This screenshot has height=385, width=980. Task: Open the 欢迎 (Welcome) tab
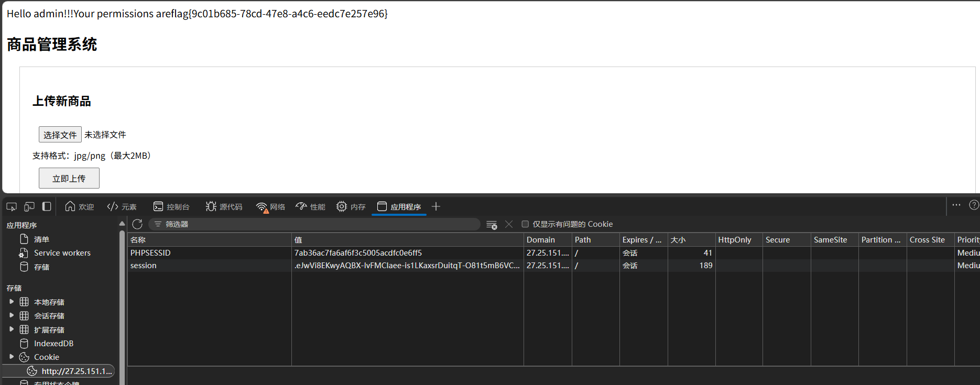click(80, 207)
